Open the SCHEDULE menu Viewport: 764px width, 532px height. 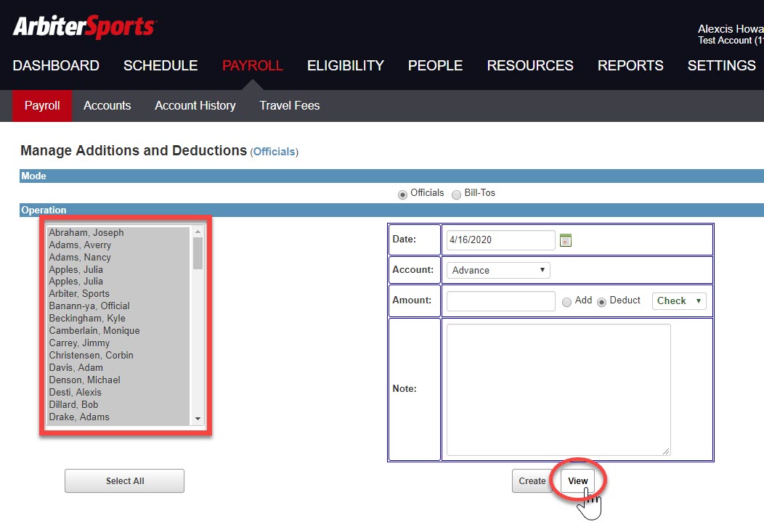click(x=160, y=65)
